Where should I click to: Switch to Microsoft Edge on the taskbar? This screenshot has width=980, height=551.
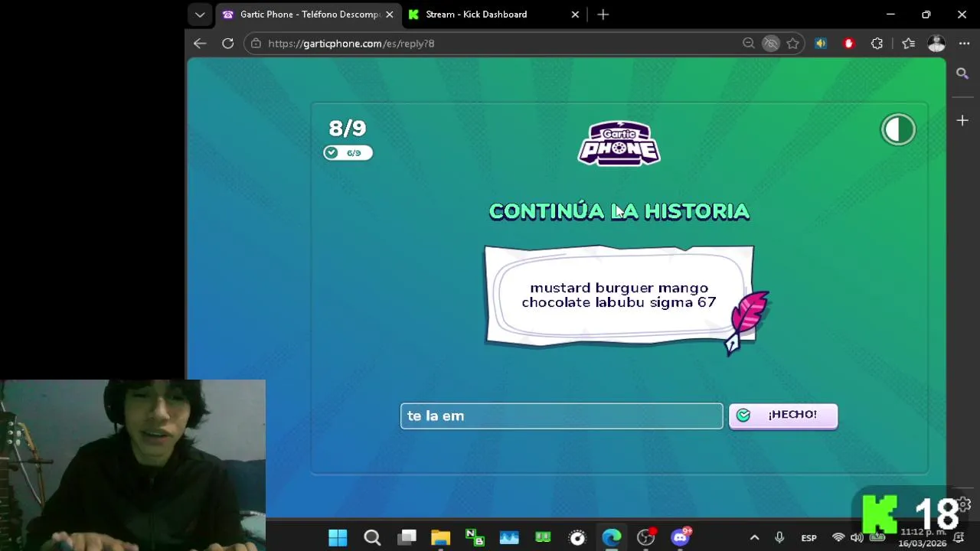[612, 537]
